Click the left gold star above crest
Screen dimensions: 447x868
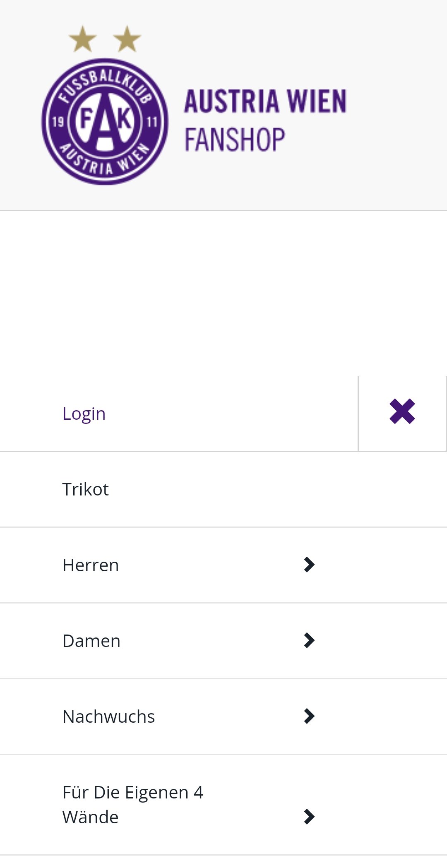pyautogui.click(x=83, y=39)
